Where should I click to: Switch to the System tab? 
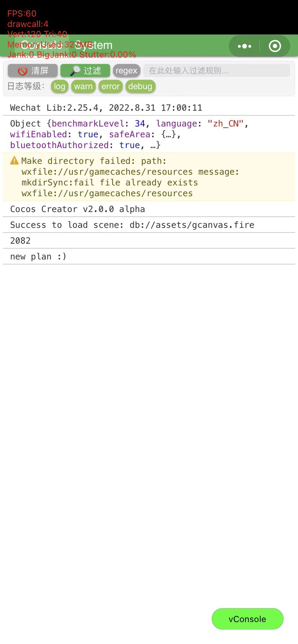pos(93,45)
